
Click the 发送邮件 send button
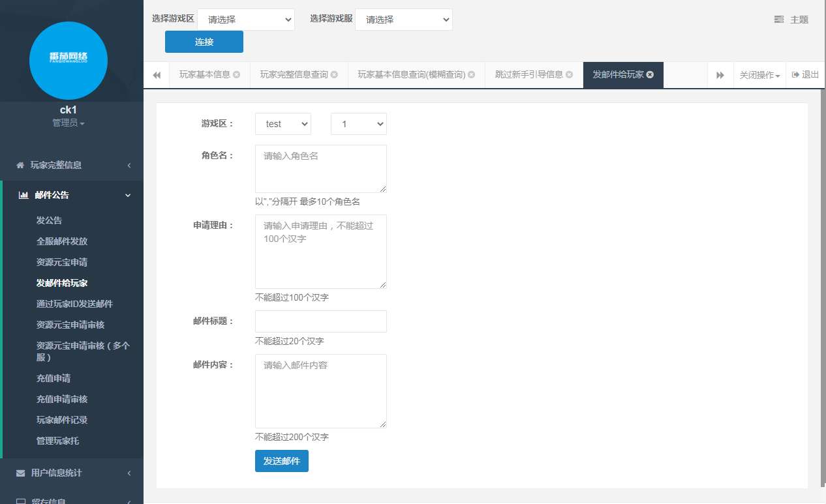click(x=281, y=461)
